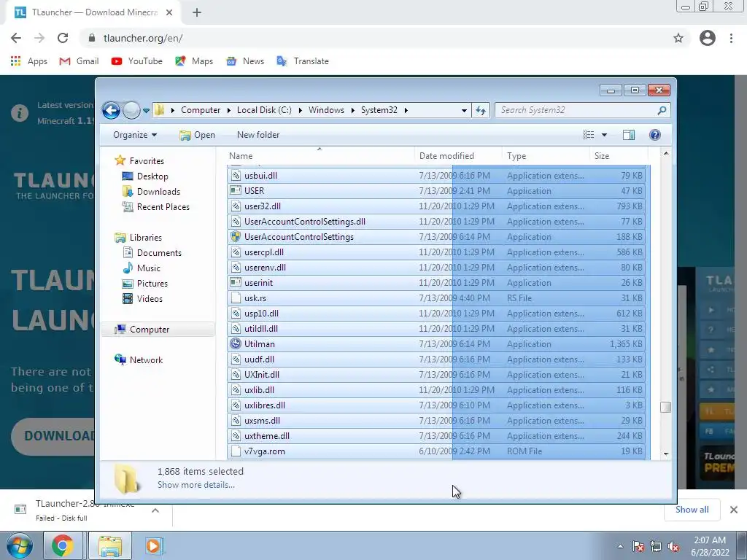This screenshot has height=560, width=747.
Task: Click Explorer's forward navigation arrow
Action: [x=131, y=111]
